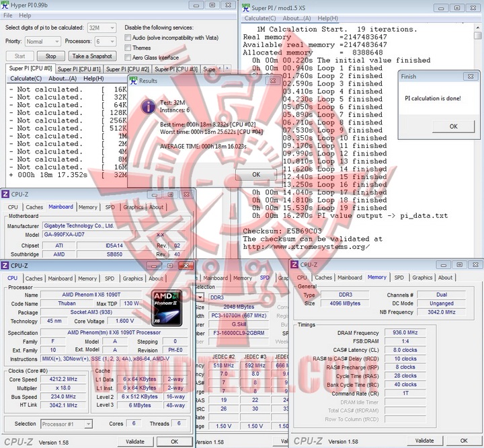
Task: Minimize the Hyper PI window
Action: pos(196,5)
